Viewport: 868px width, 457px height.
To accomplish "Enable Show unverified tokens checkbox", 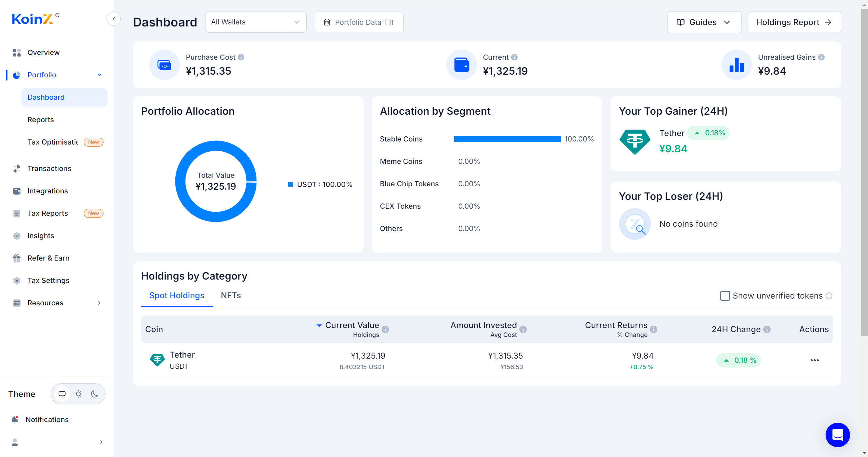I will [725, 296].
